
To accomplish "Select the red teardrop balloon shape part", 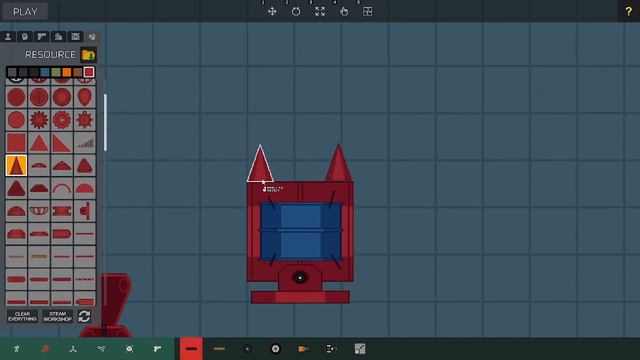I will pyautogui.click(x=85, y=97).
